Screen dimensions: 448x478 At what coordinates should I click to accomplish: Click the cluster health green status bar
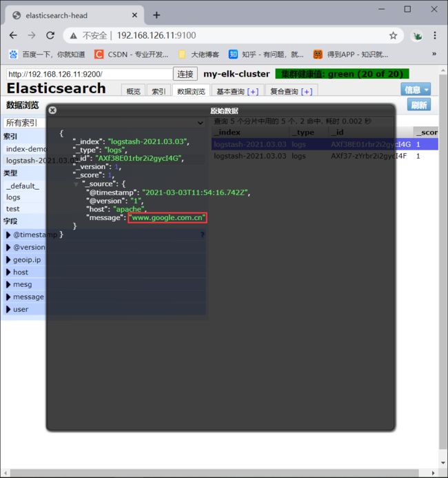(x=342, y=74)
